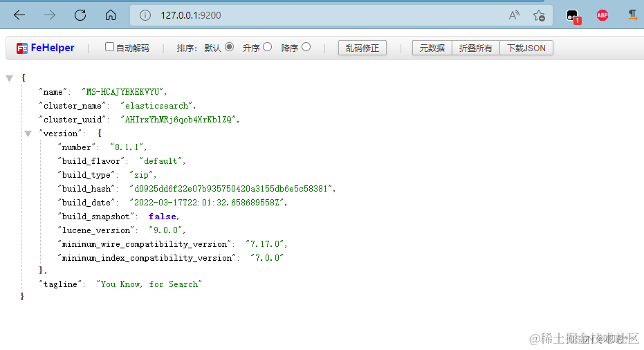Click the build_date value "2022-03-17T22:01:32.658689558Z"
This screenshot has height=350, width=644.
click(207, 203)
